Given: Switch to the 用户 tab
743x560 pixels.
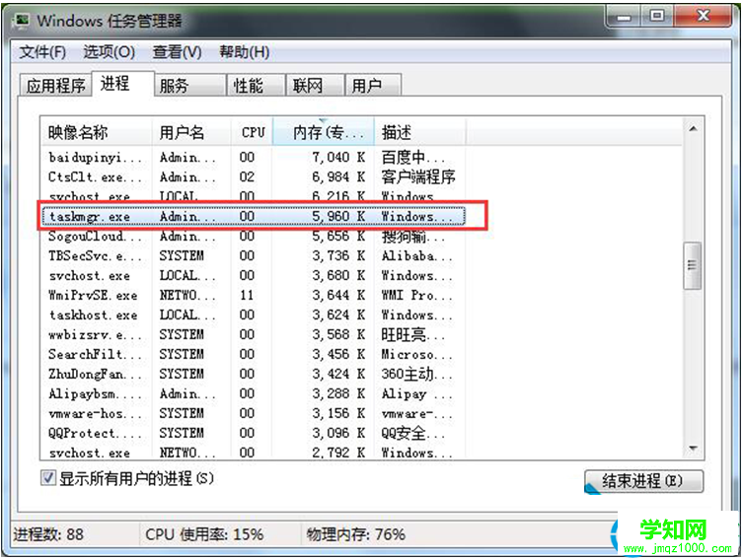Looking at the screenshot, I should (373, 86).
